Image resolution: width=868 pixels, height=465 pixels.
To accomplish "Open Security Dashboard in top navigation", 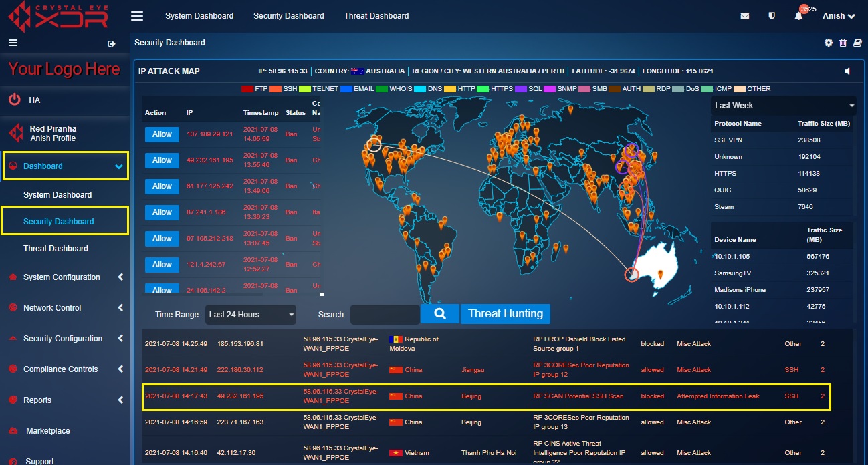I will click(x=289, y=16).
